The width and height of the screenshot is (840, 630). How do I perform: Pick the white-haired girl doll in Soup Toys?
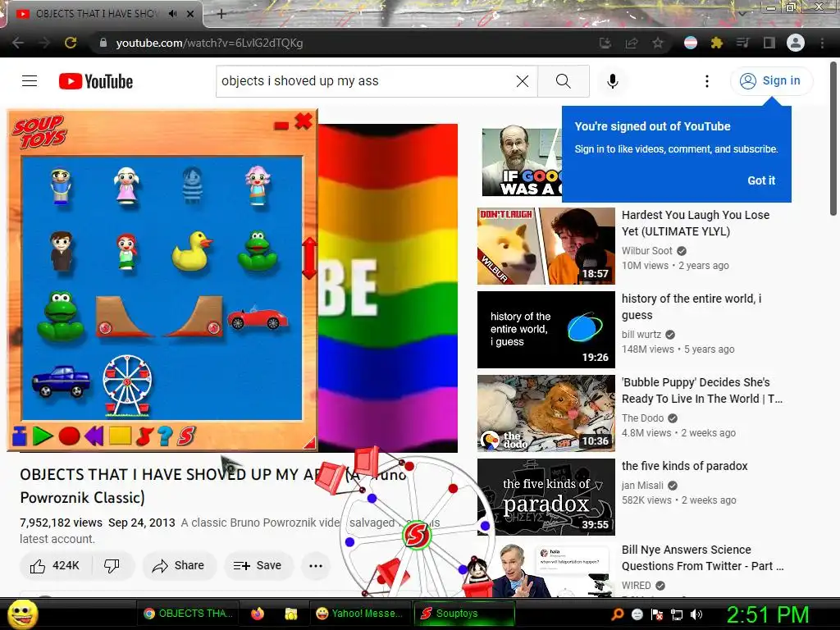[x=126, y=185]
